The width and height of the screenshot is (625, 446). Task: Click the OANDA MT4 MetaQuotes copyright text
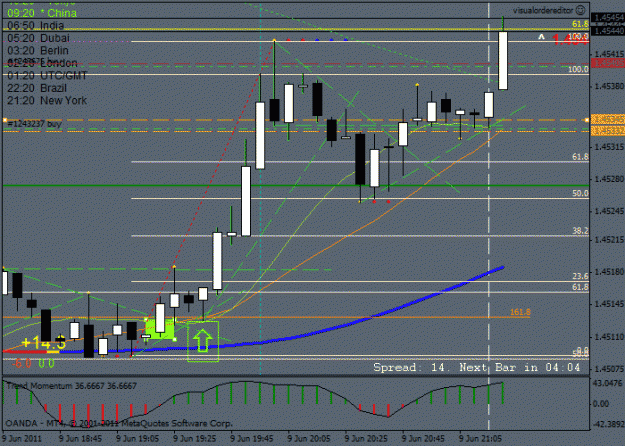(119, 423)
